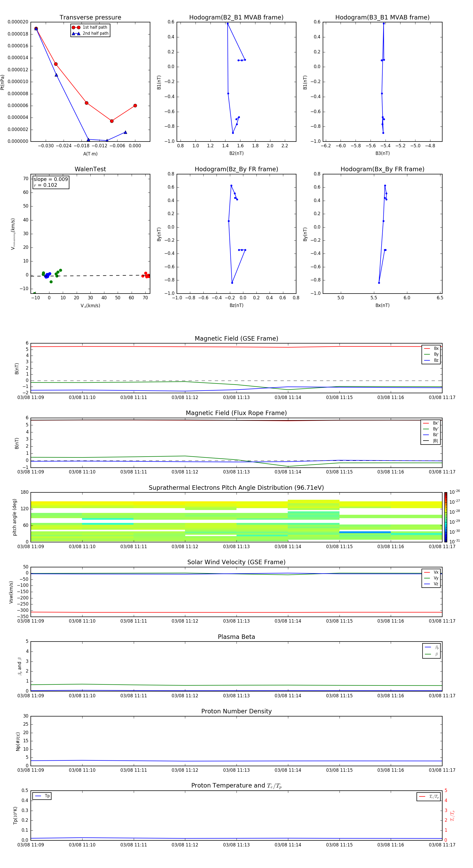The height and width of the screenshot is (868, 473).
Task: Click the 10^-26 color bar label
Action: click(455, 492)
